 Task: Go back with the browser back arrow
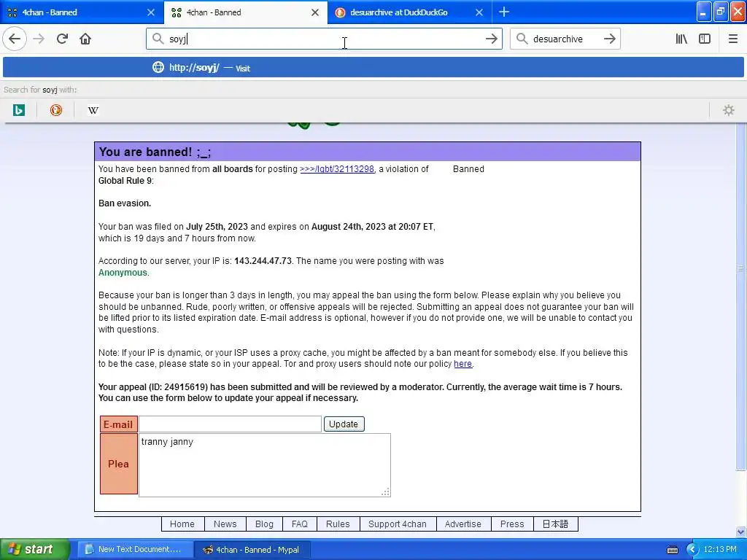pos(15,39)
